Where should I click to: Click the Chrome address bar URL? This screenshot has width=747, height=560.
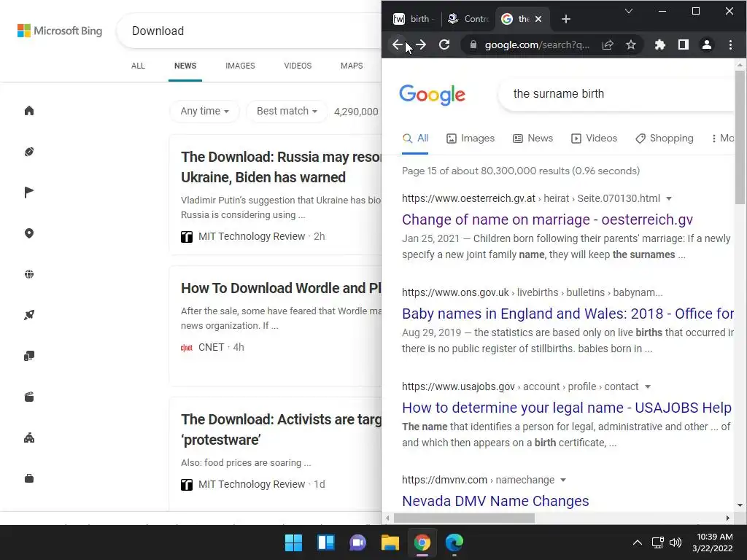(537, 44)
